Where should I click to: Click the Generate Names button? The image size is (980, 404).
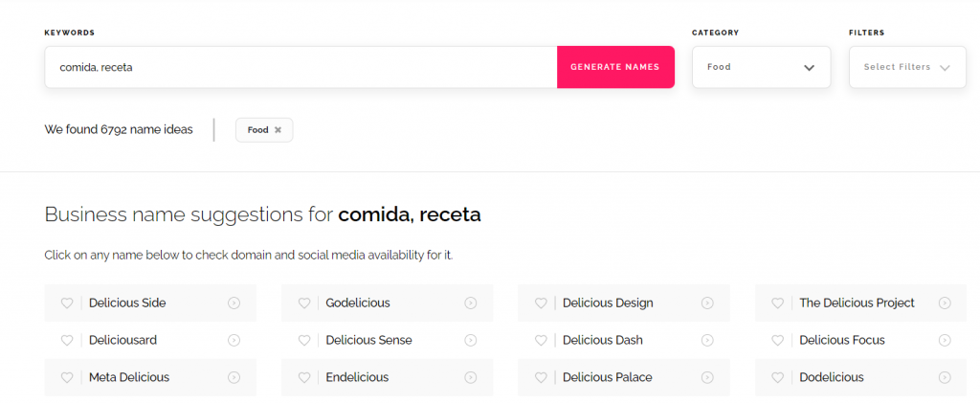click(614, 67)
